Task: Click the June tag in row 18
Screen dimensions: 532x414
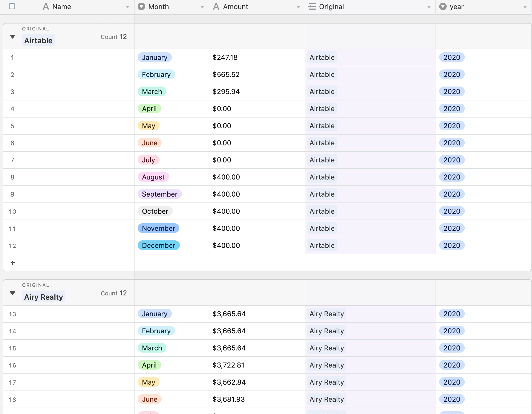Action: click(150, 399)
